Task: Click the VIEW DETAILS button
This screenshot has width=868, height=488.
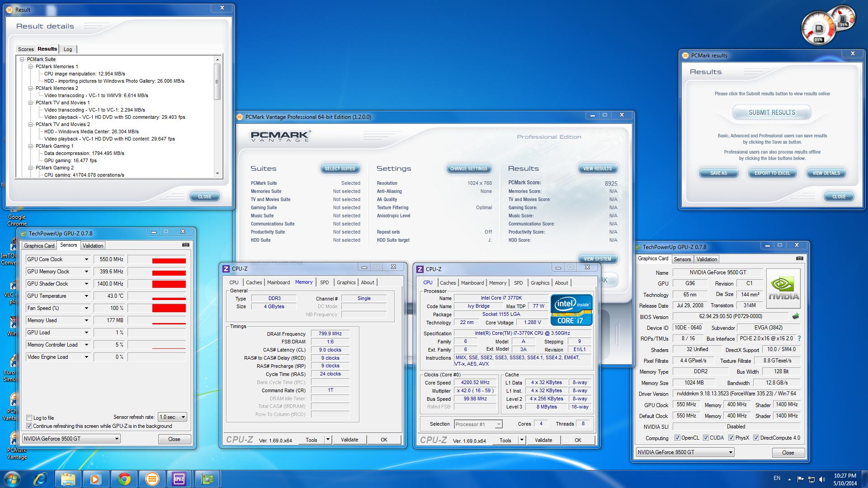Action: 826,173
